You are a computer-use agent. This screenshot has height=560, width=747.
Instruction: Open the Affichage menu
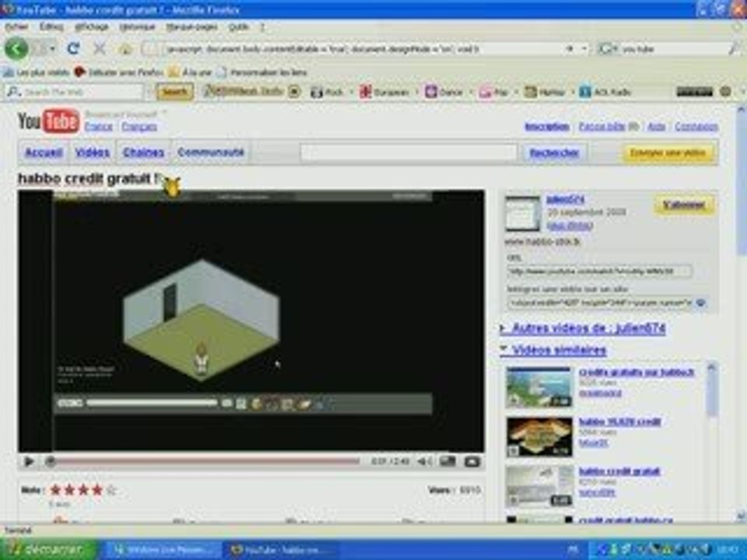pos(92,26)
